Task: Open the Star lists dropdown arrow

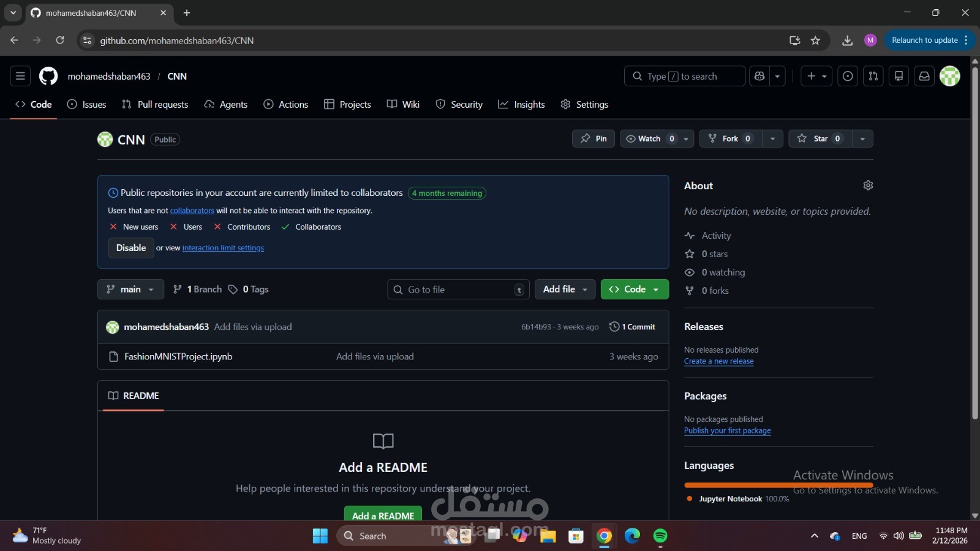Action: point(862,138)
